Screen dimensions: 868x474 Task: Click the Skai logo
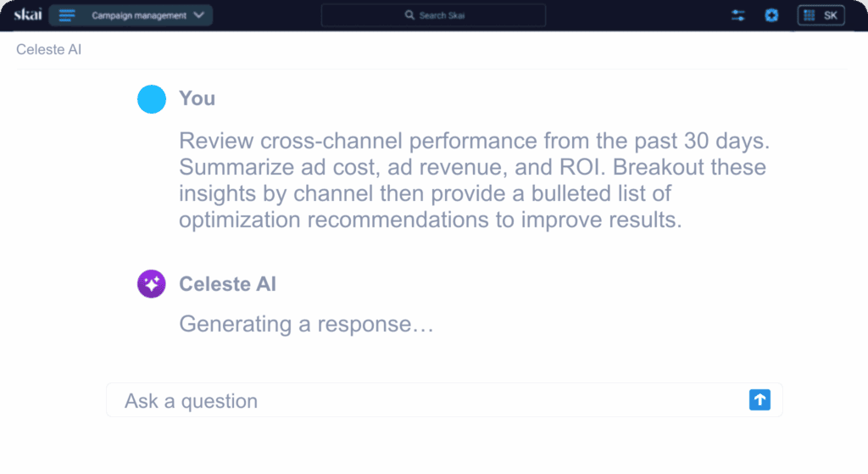pos(27,15)
